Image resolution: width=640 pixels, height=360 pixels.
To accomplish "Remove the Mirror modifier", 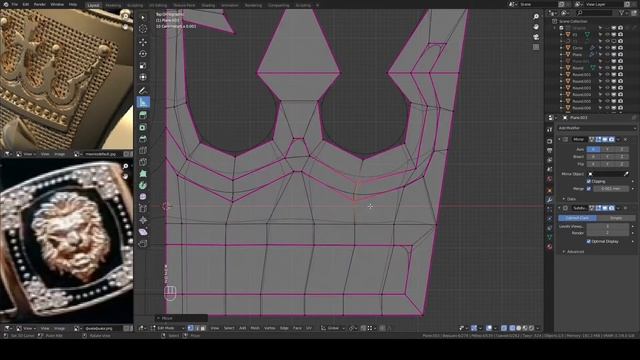I will (626, 140).
